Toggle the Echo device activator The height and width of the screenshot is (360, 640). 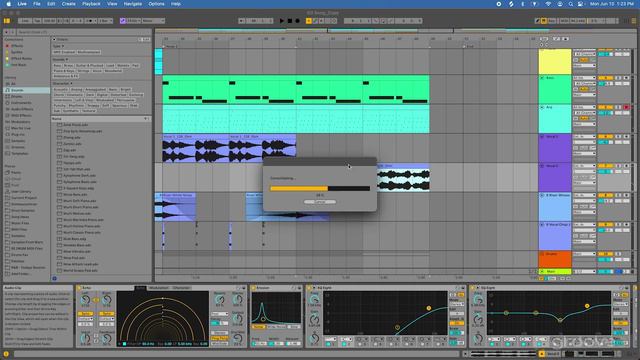[79, 288]
